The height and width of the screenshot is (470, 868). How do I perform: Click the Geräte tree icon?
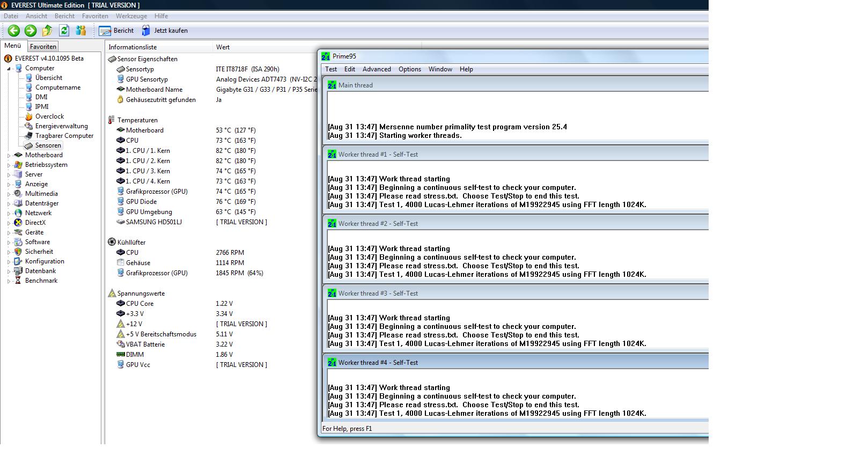[18, 232]
